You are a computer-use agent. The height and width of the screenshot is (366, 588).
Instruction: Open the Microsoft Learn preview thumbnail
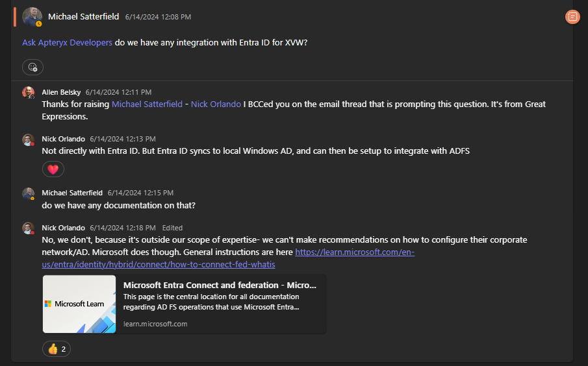click(x=79, y=304)
